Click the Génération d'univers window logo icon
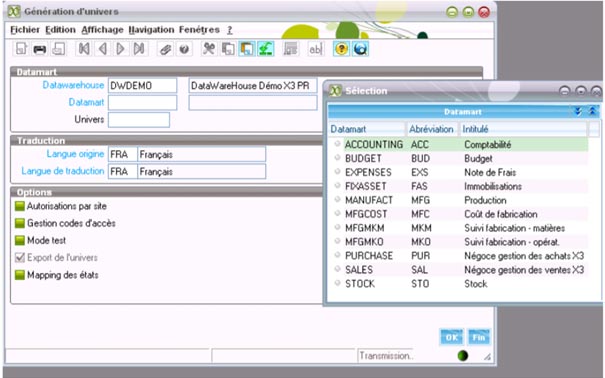Image resolution: width=605 pixels, height=378 pixels. pos(14,12)
